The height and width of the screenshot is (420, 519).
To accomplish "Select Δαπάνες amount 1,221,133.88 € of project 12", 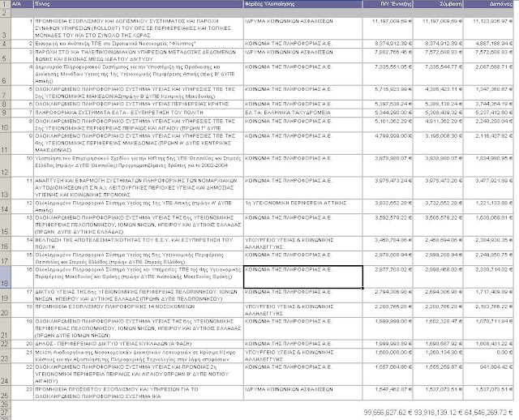I will tap(488, 207).
